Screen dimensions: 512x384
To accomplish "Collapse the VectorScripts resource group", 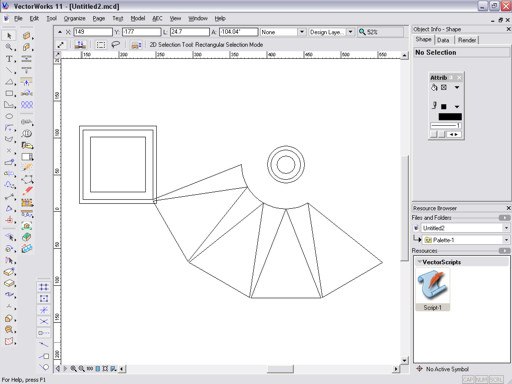I will pos(420,262).
